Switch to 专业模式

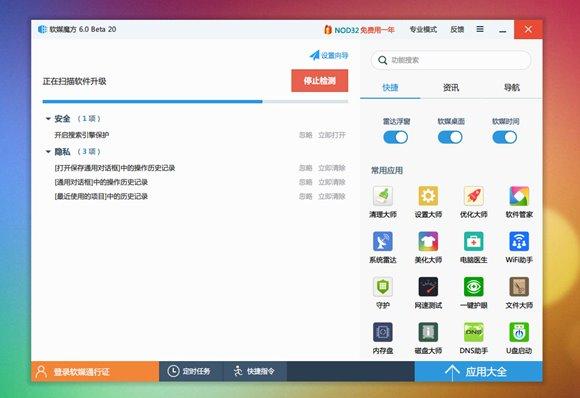(423, 30)
